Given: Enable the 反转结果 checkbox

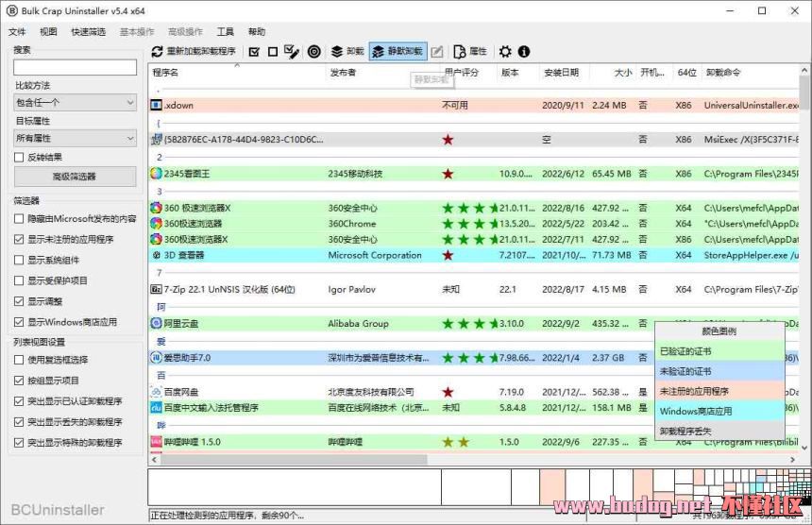Looking at the screenshot, I should pyautogui.click(x=19, y=157).
